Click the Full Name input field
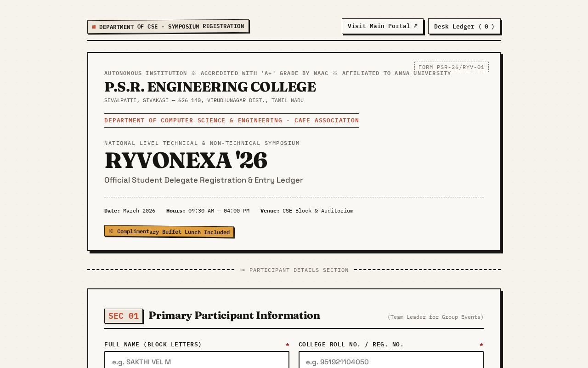The image size is (588, 368). click(197, 360)
